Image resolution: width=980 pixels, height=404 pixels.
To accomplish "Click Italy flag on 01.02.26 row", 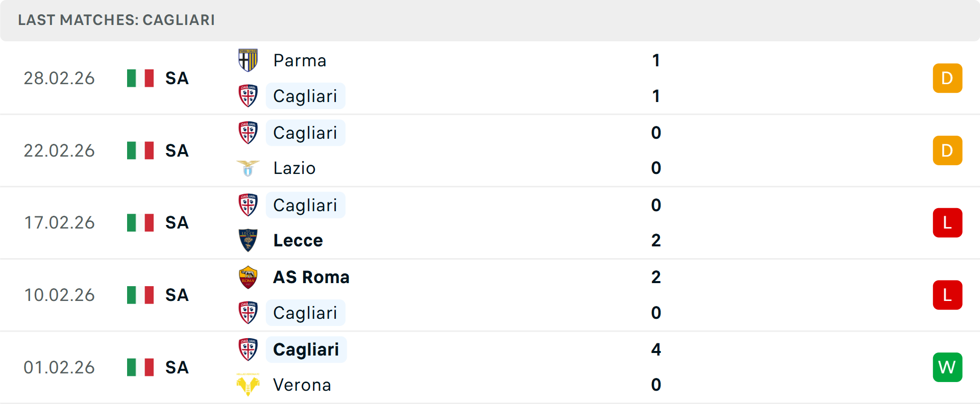I will [140, 367].
